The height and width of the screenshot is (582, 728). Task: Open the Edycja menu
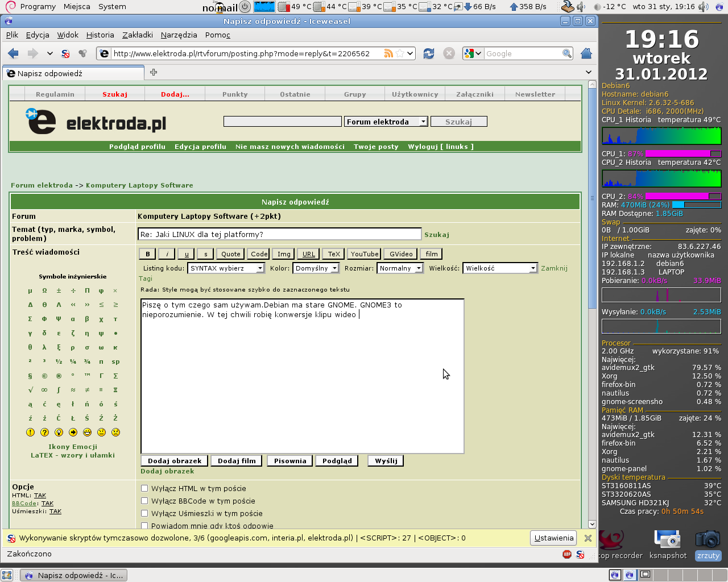(x=38, y=35)
